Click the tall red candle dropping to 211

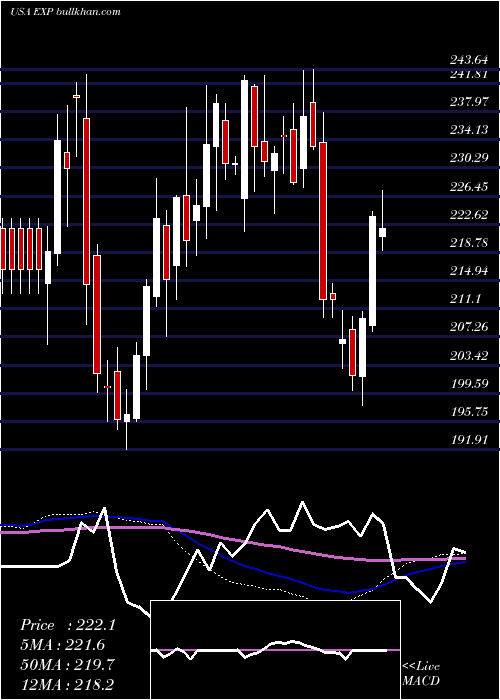click(323, 221)
